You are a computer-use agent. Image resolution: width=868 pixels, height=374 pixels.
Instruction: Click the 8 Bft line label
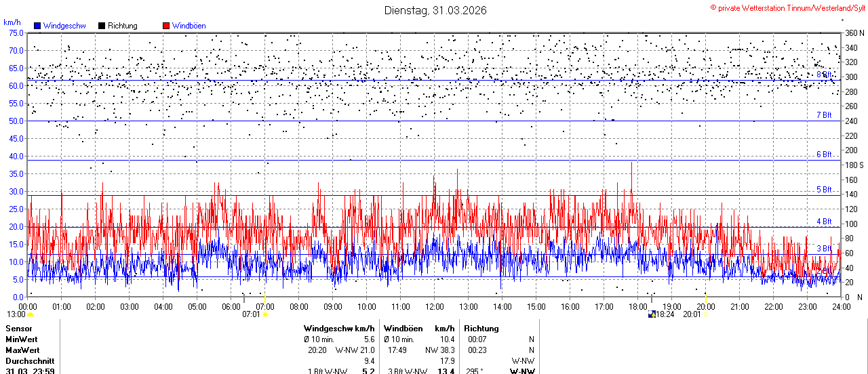point(824,75)
